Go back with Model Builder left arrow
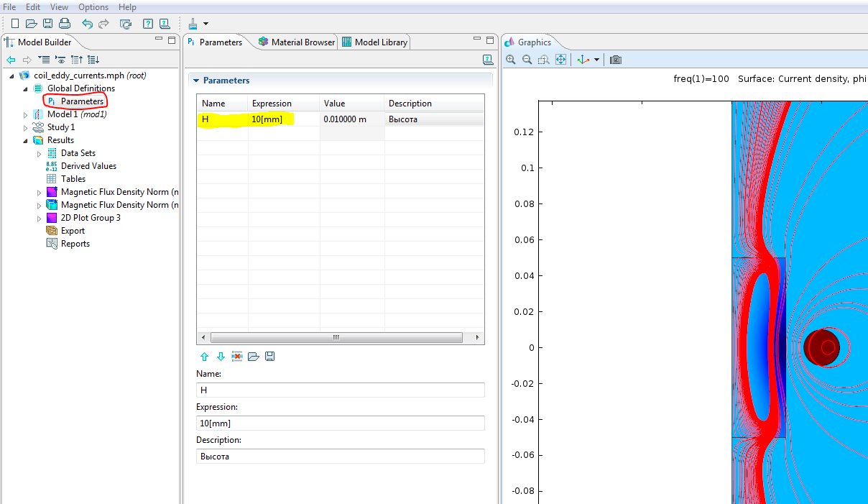Screen dimensions: 868x504 [11, 60]
